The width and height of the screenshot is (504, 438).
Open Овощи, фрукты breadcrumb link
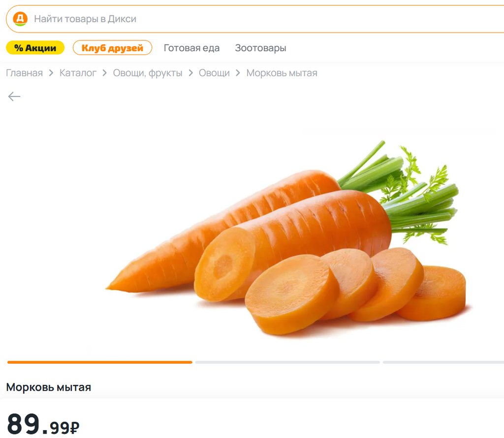click(148, 73)
